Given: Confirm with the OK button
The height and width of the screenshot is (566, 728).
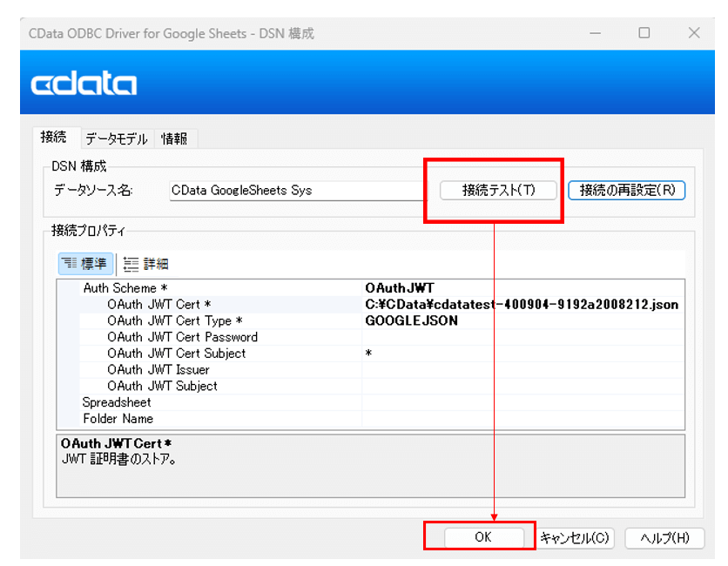Looking at the screenshot, I should pos(483,537).
